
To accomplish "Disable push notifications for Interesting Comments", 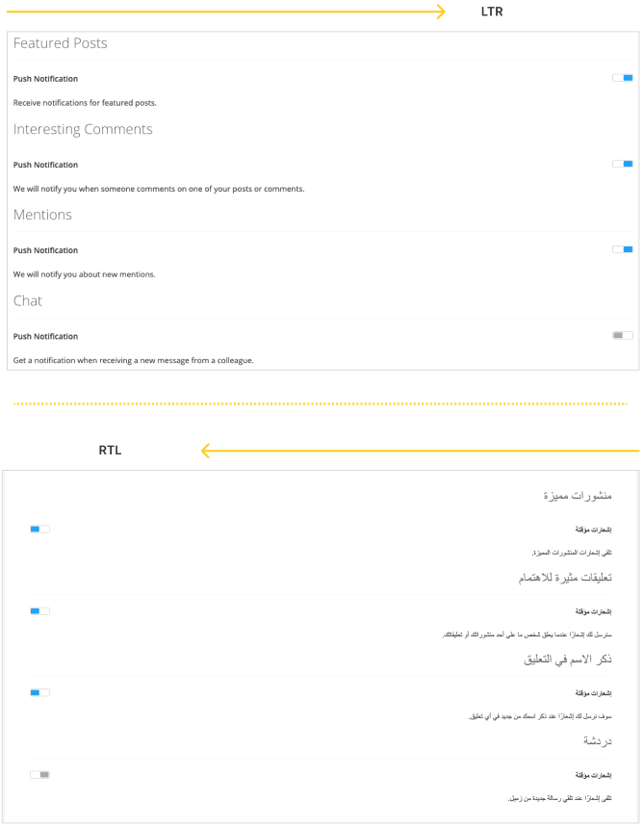I will coord(622,163).
